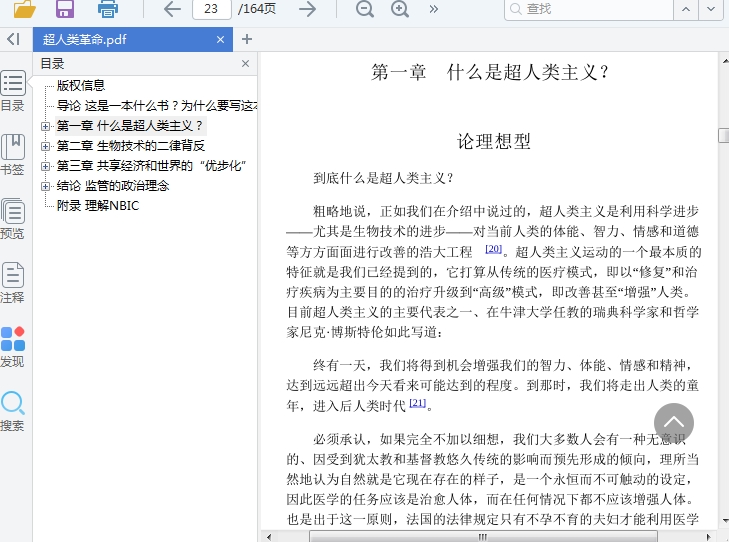Select 第二章 生物技术的二律背反 outline entry
Image resolution: width=729 pixels, height=542 pixels.
tap(131, 146)
